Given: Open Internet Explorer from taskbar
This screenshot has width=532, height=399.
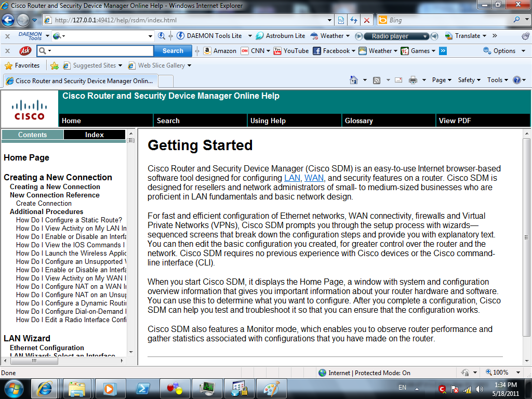Looking at the screenshot, I should point(44,389).
